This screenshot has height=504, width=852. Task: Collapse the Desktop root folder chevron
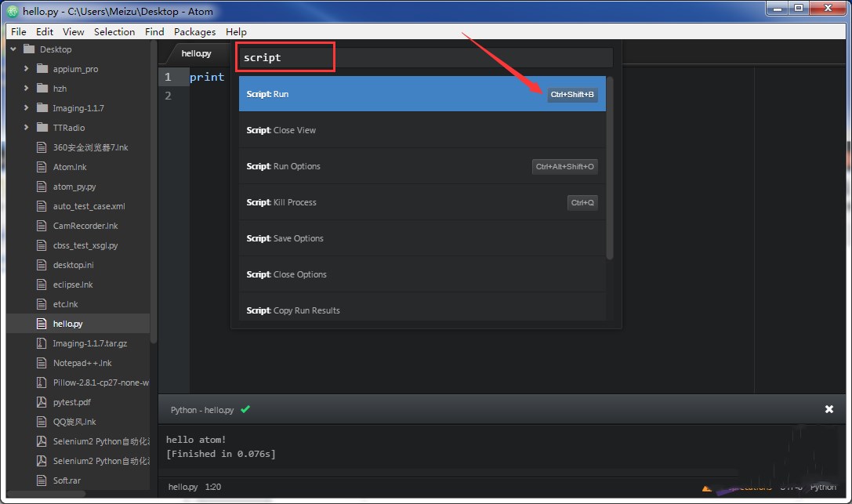(13, 49)
